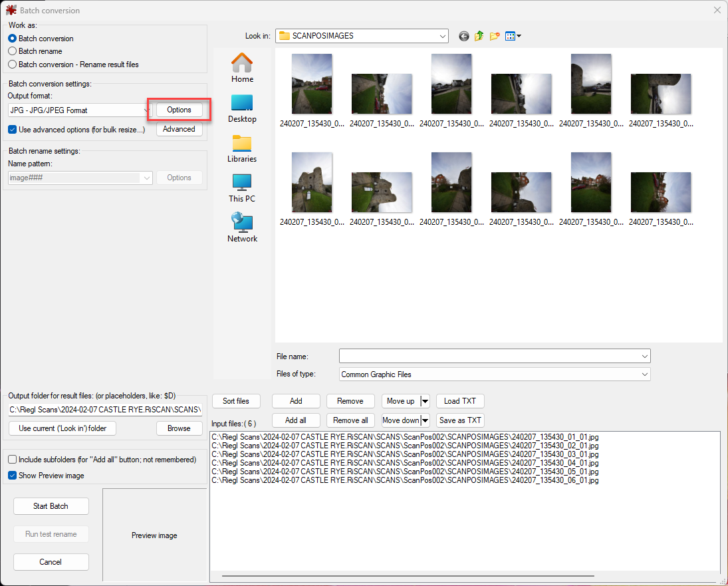728x586 pixels.
Task: Create a new folder
Action: coord(495,36)
